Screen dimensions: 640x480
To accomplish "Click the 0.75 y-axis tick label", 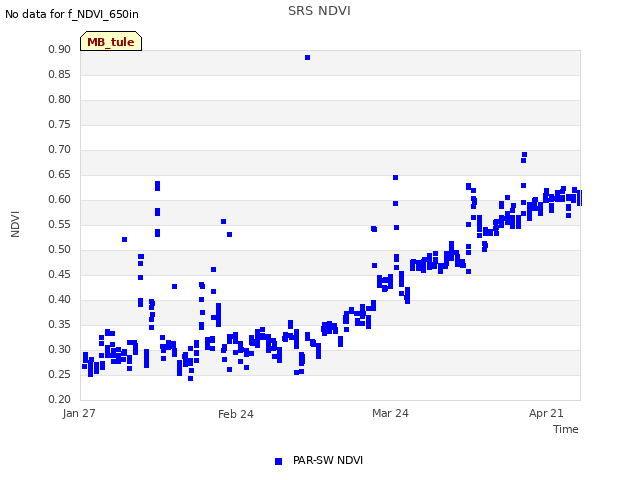I will (60, 124).
